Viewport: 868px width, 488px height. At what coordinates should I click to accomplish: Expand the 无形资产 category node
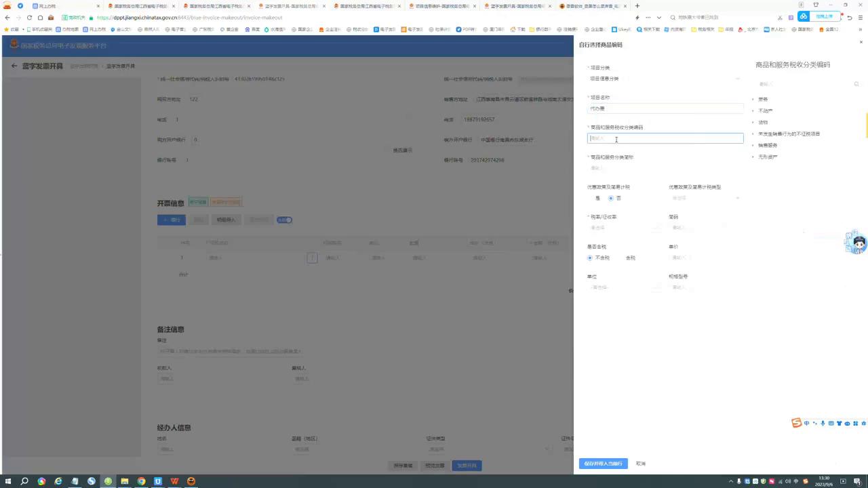click(x=753, y=157)
